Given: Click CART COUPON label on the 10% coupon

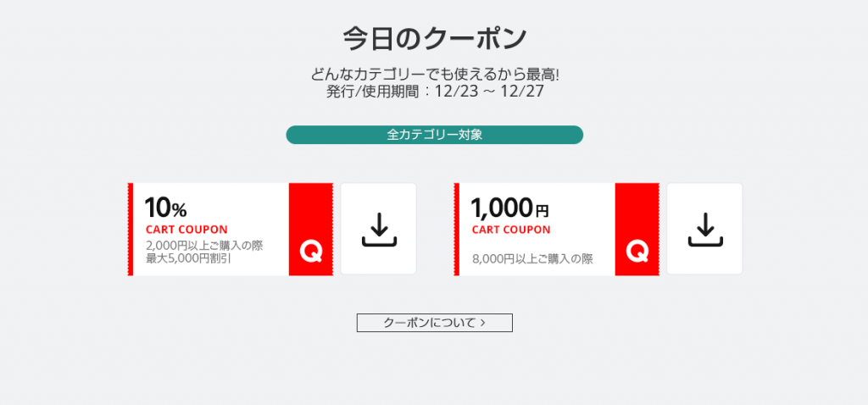Looking at the screenshot, I should [186, 230].
